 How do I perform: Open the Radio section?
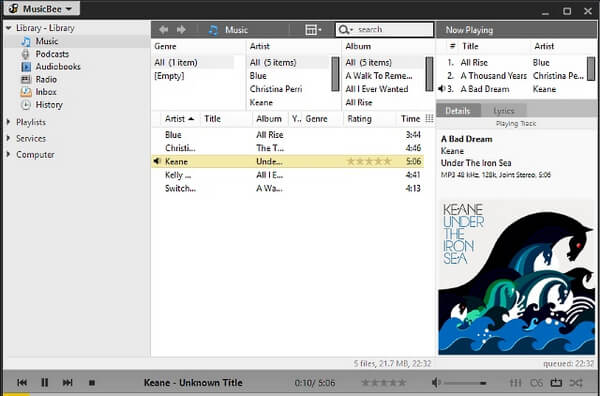(46, 79)
